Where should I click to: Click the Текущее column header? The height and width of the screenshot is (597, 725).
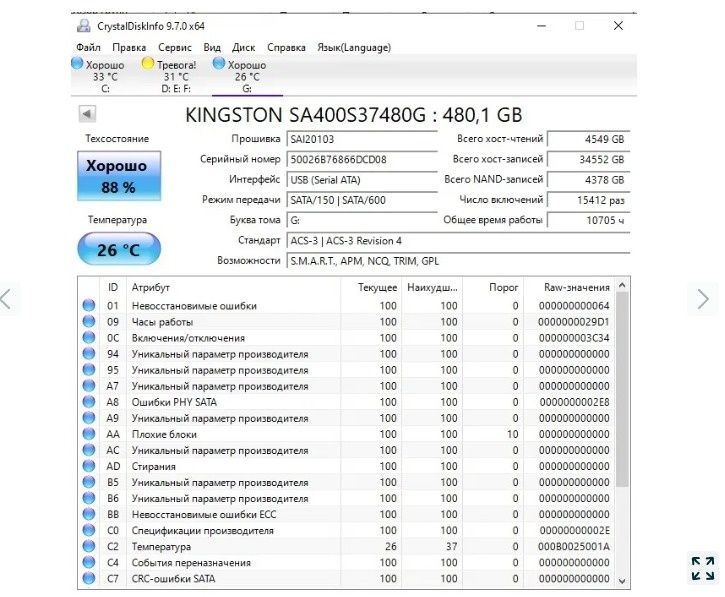(x=371, y=288)
